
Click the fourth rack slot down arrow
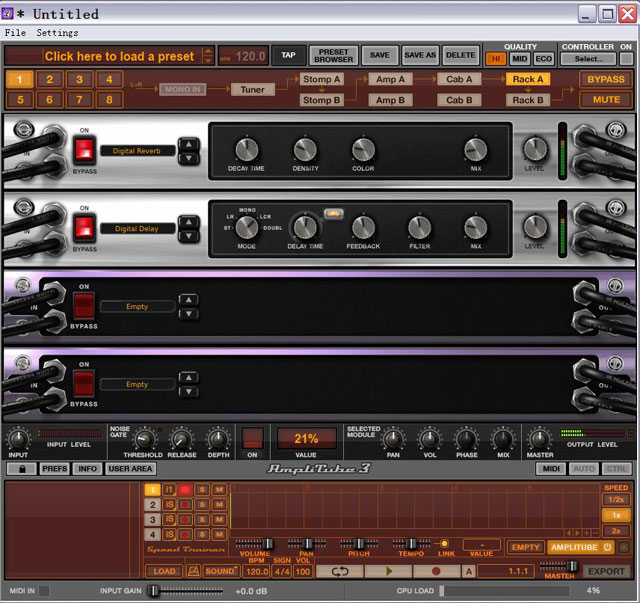click(x=189, y=392)
